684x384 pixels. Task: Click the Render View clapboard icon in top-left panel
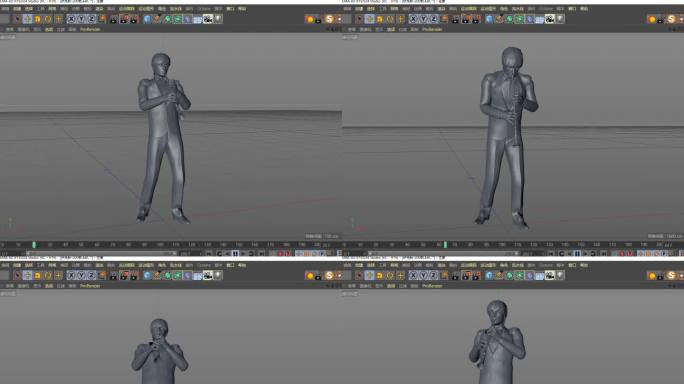pos(113,19)
